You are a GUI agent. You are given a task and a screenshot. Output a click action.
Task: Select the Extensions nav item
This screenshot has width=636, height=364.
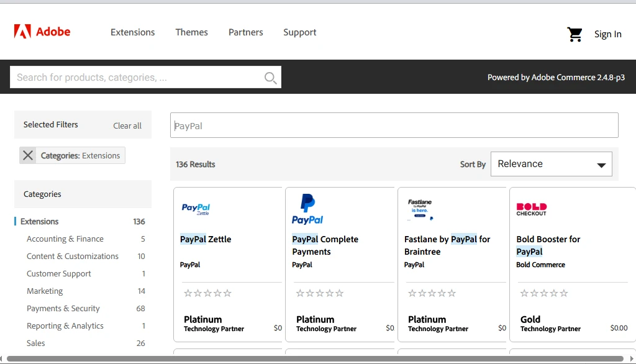pyautogui.click(x=132, y=32)
